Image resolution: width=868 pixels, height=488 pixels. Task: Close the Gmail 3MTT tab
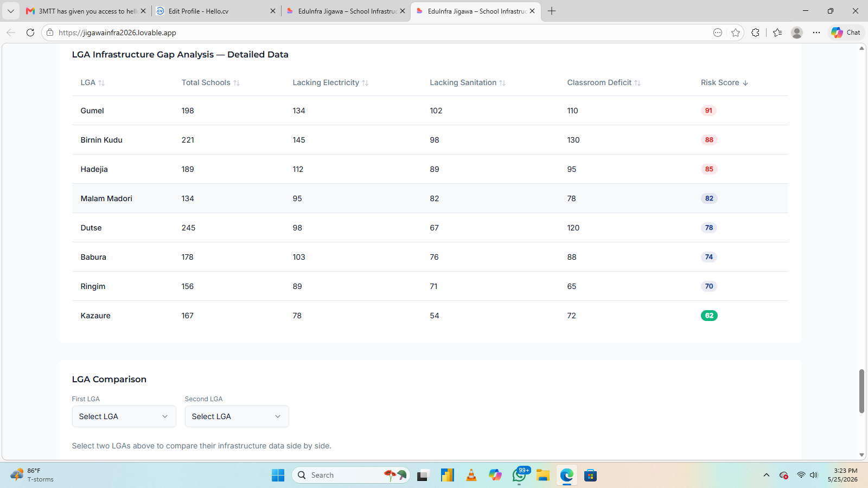click(143, 11)
